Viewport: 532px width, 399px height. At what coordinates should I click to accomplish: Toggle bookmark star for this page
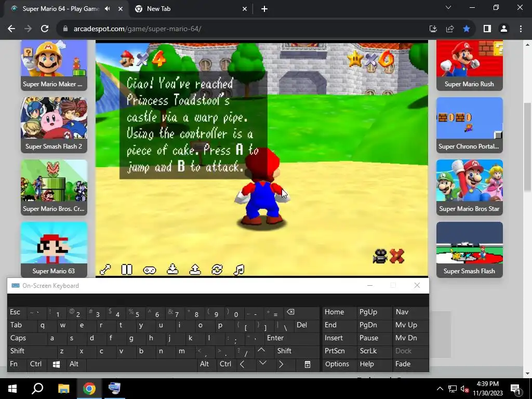point(467,29)
